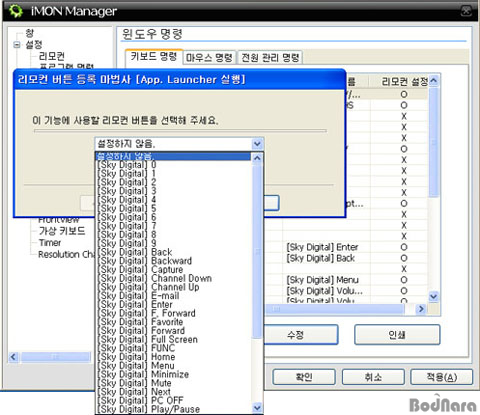This screenshot has height=415, width=480.
Task: Select 가상 키보드 in the tree
Action: [x=62, y=231]
